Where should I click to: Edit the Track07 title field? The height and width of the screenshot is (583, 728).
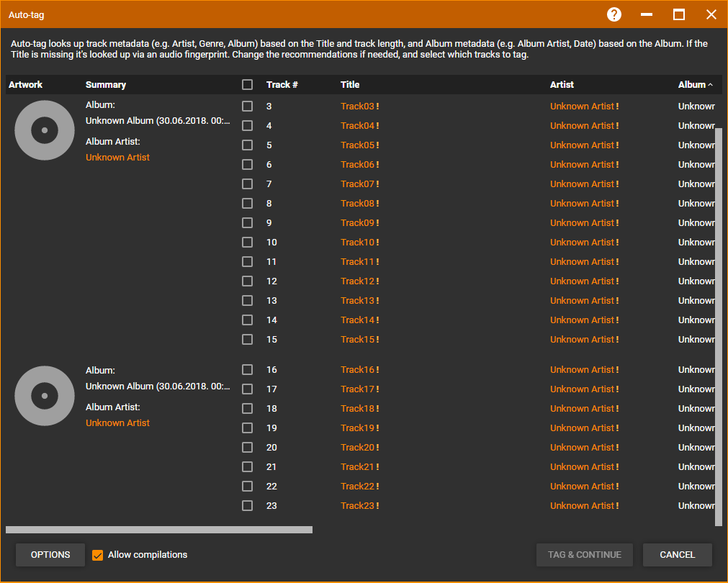click(358, 184)
